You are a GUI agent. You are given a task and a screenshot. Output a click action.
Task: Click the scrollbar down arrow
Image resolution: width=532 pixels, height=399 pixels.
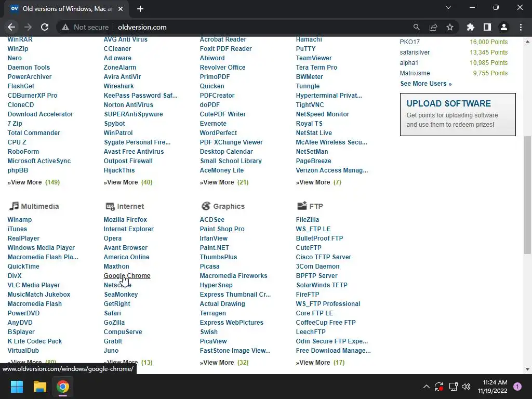pos(527,369)
